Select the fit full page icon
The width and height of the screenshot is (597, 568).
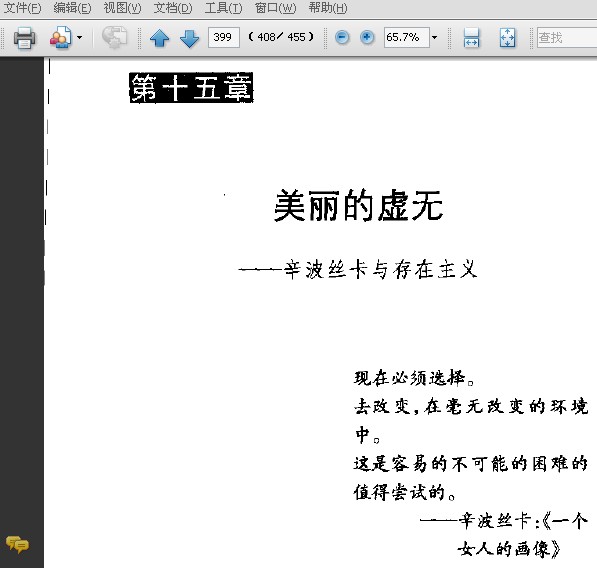click(507, 38)
